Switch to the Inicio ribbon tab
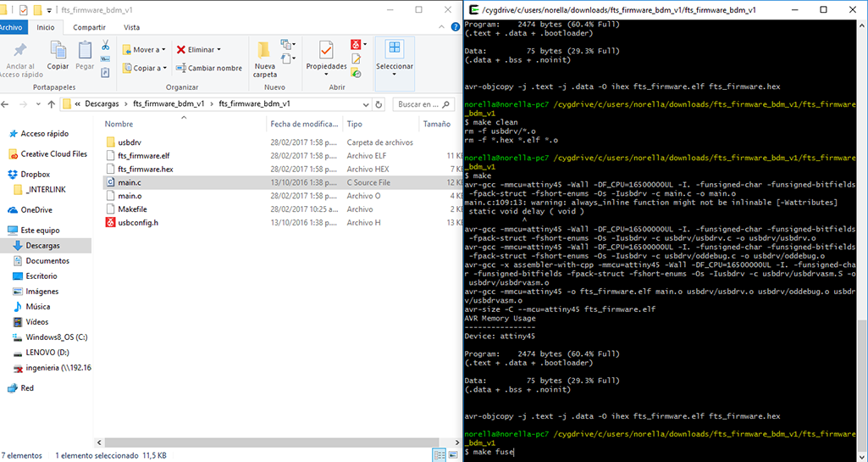This screenshot has width=868, height=462. (46, 27)
